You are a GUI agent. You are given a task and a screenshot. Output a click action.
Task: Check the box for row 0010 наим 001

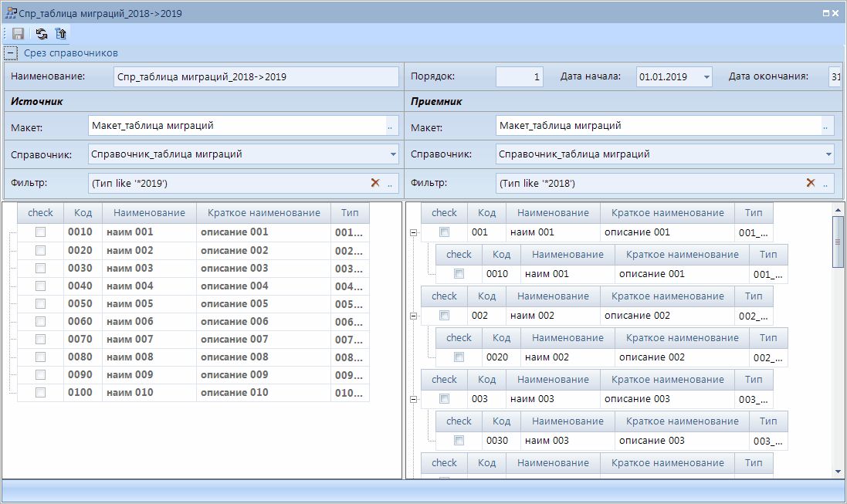41,232
